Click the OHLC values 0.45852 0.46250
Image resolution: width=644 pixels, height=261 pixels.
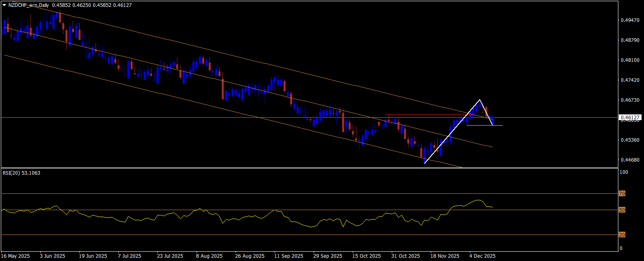pos(72,5)
